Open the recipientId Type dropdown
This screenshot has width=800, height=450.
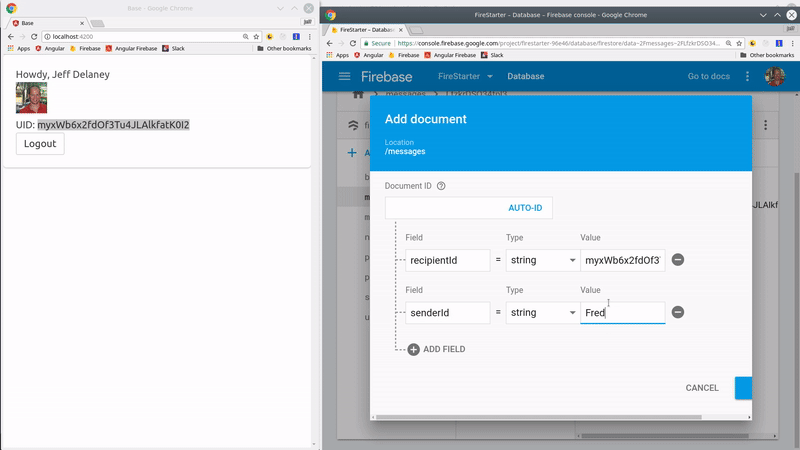[543, 260]
